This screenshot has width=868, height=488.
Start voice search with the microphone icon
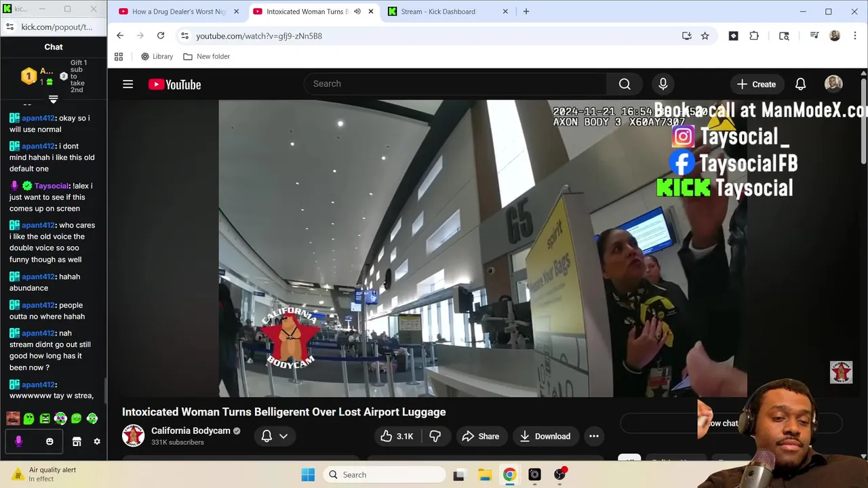(663, 84)
